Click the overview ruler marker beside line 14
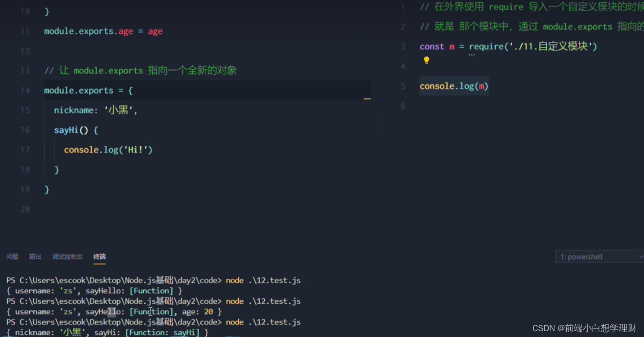The height and width of the screenshot is (337, 644). [x=367, y=99]
